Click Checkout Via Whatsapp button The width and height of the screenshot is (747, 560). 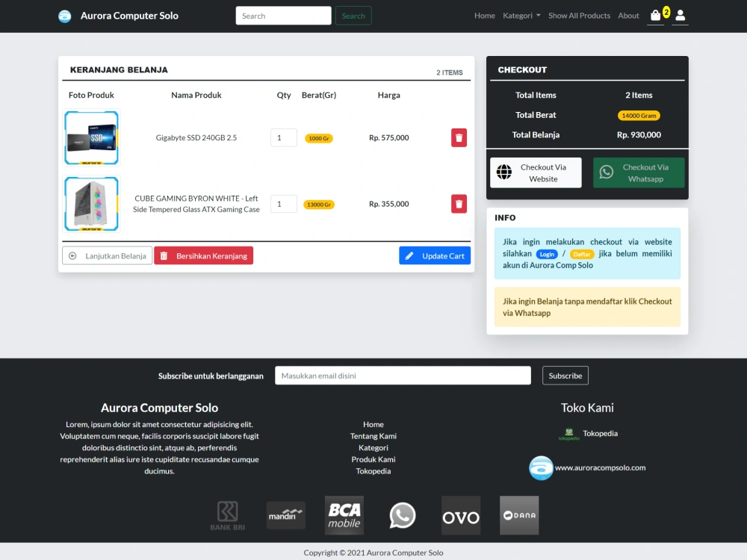[639, 173]
